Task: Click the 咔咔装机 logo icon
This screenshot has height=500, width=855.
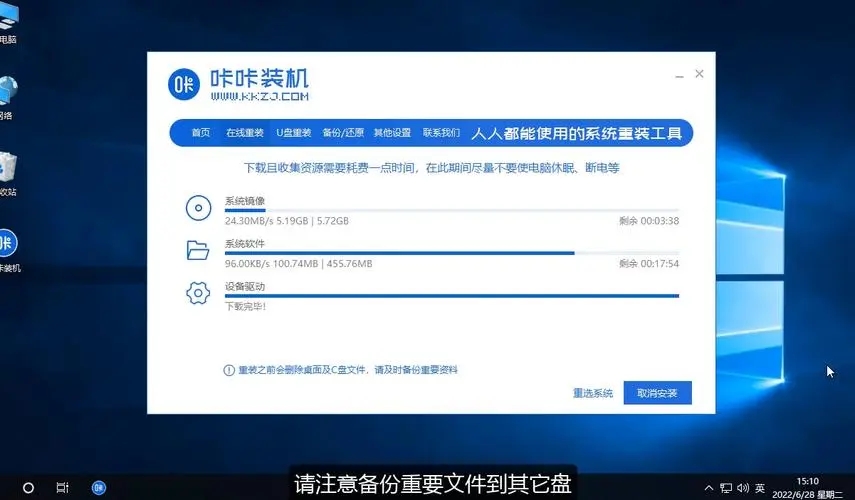Action: 184,85
